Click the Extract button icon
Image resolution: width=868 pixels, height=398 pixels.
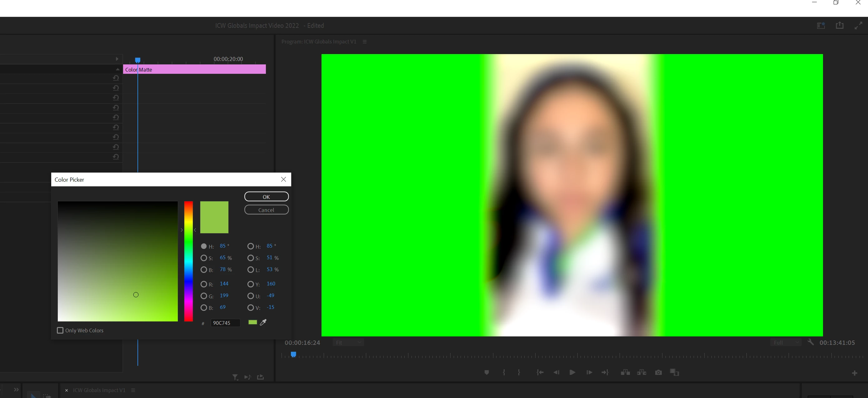tap(641, 372)
